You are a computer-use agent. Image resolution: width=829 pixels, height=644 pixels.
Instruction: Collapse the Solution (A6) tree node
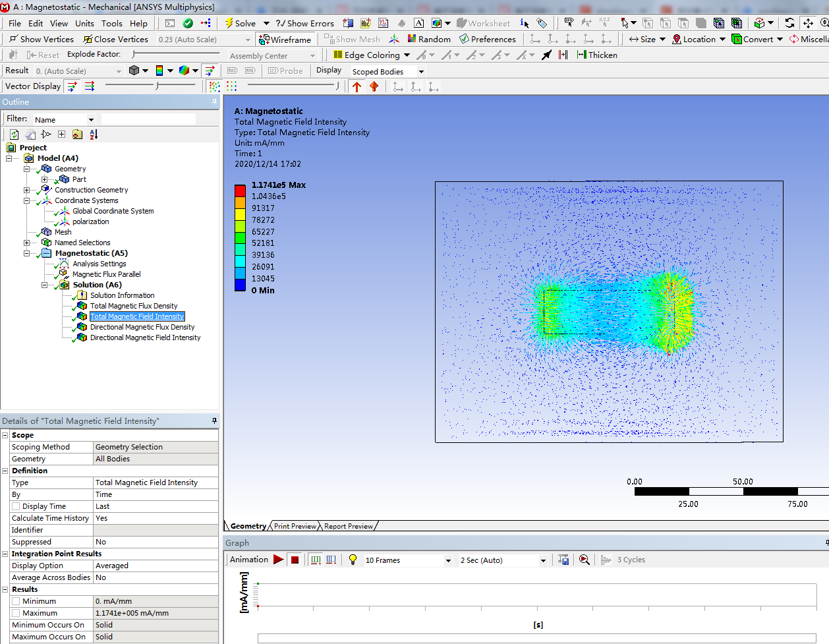tap(45, 285)
